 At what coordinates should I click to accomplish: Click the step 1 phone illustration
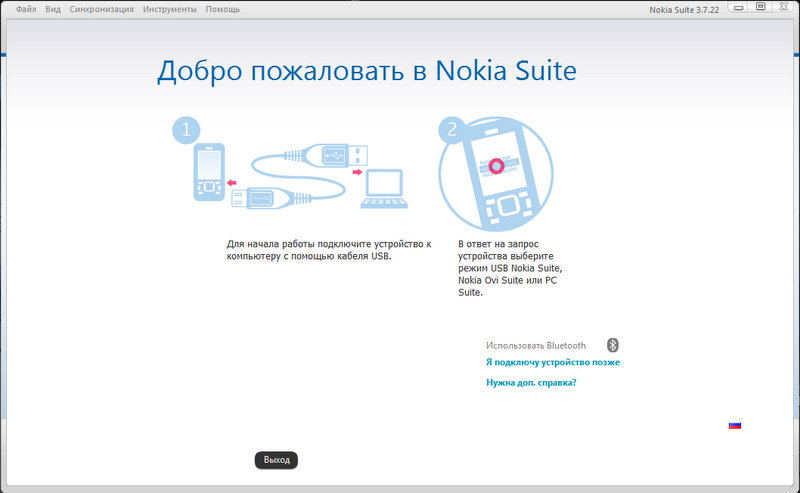pos(209,172)
